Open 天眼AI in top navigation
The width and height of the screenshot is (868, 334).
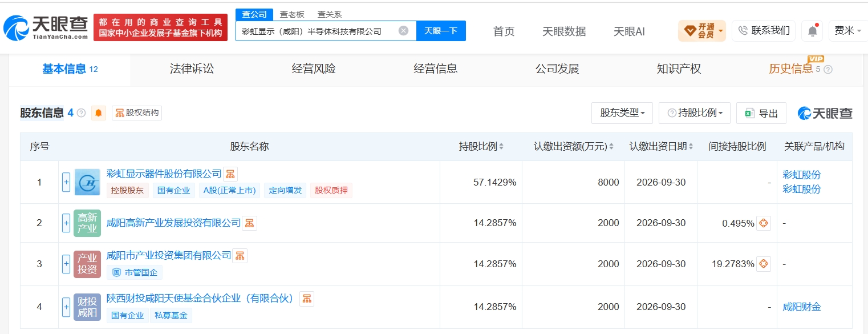pos(629,31)
